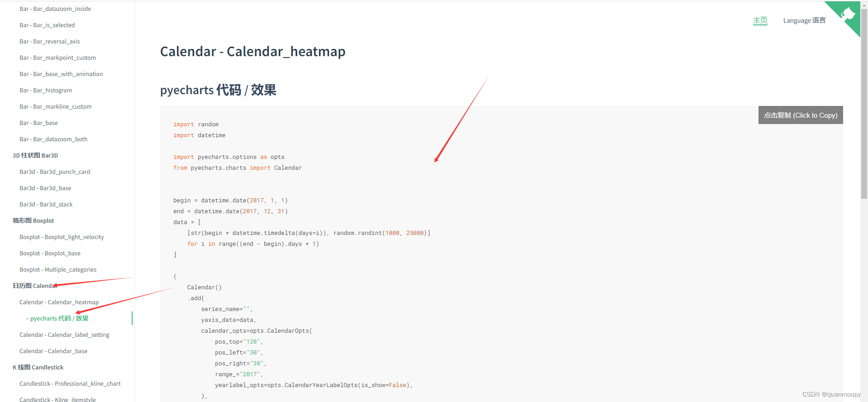Open Bar - Bar_markline_custom page
Viewport: 868px width, 402px height.
pyautogui.click(x=56, y=106)
